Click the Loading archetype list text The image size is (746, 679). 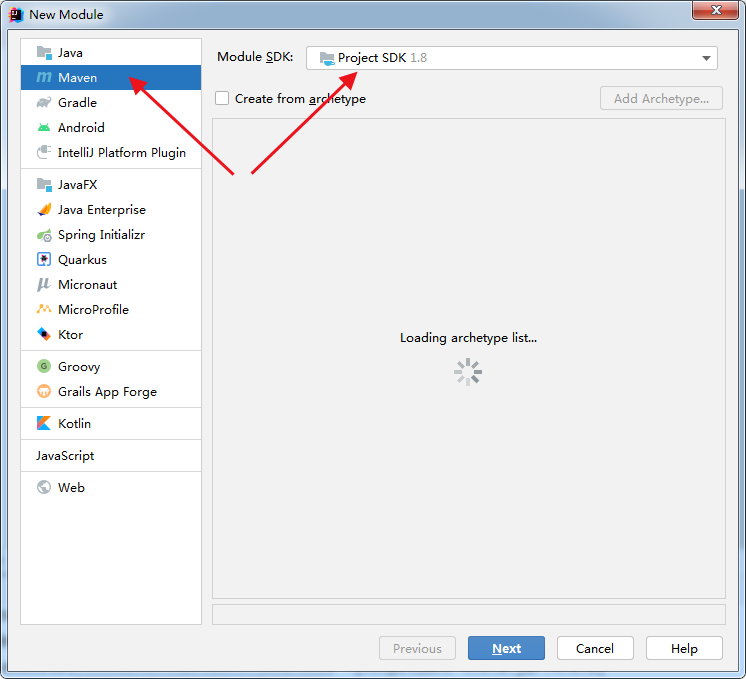point(468,338)
